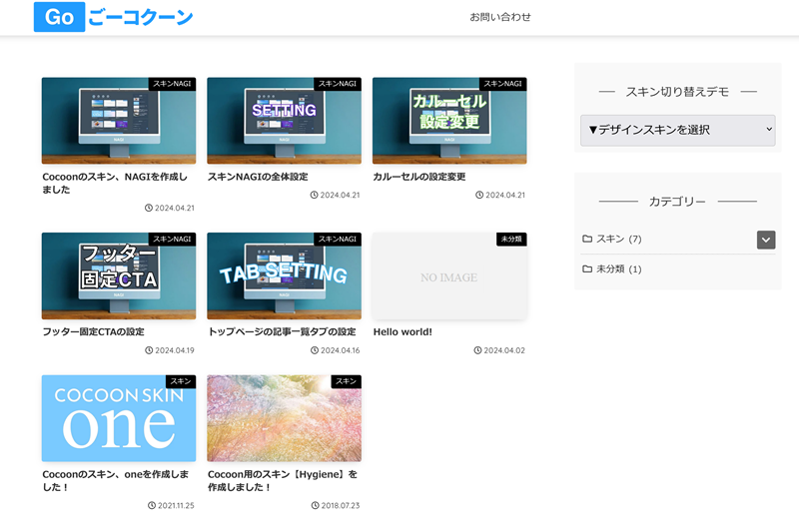This screenshot has height=532, width=799.
Task: Open thumbnail of CocoonのスキンNAGI作成 post
Action: [x=119, y=121]
